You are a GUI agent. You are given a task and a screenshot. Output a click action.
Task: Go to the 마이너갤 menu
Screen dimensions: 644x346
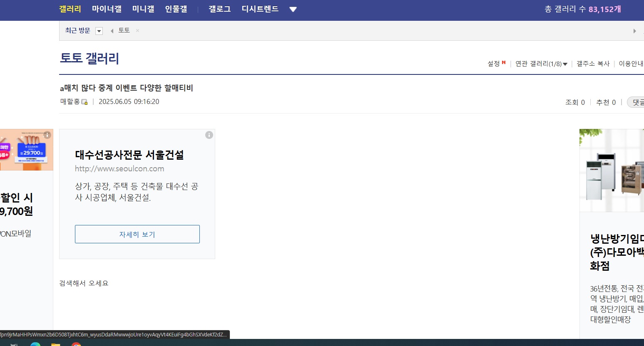(107, 9)
